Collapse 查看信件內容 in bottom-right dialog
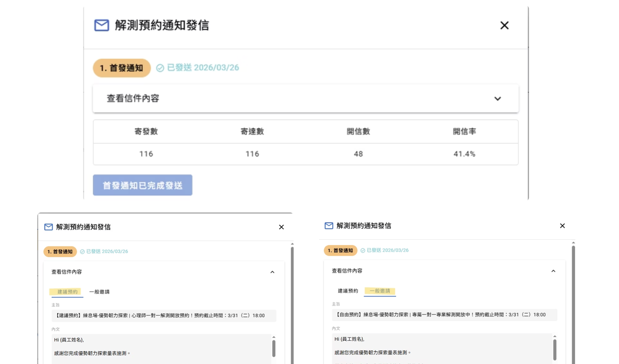619x364 pixels. pyautogui.click(x=553, y=271)
